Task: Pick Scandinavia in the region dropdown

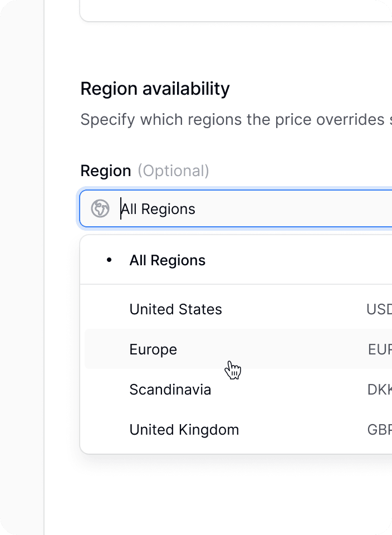Action: tap(170, 390)
